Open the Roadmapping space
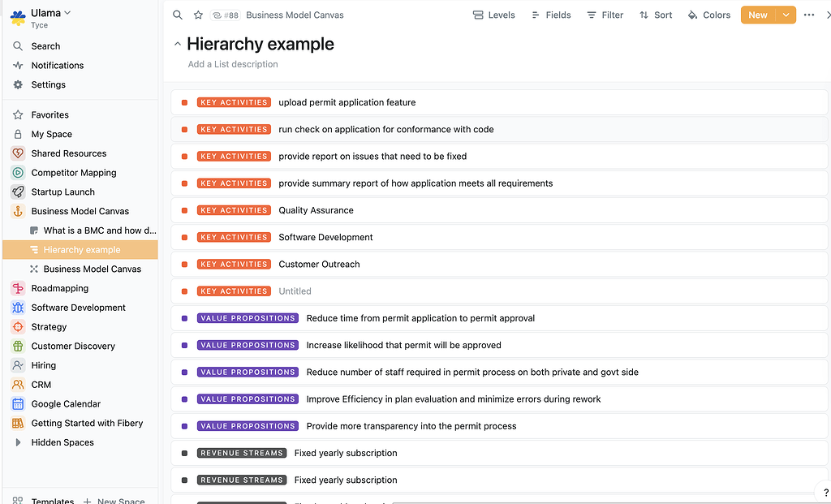This screenshot has height=504, width=831. tap(61, 287)
